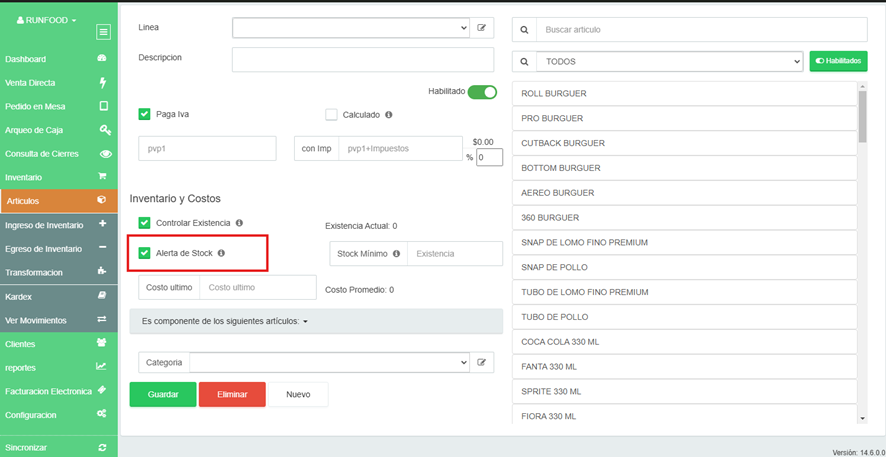Screen dimensions: 886x457
Task: Click the red Eliminar button
Action: (232, 394)
